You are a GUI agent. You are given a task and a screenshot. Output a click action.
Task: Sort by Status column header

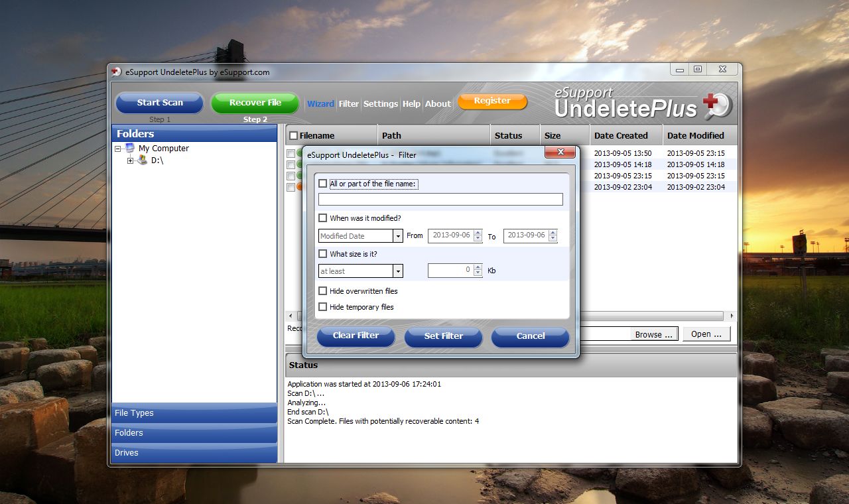point(515,135)
